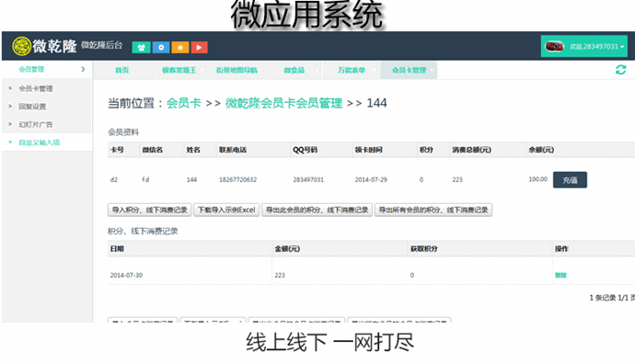The width and height of the screenshot is (635, 364).
Task: Click the green 删除 link for 2014-07-30
Action: 560,275
